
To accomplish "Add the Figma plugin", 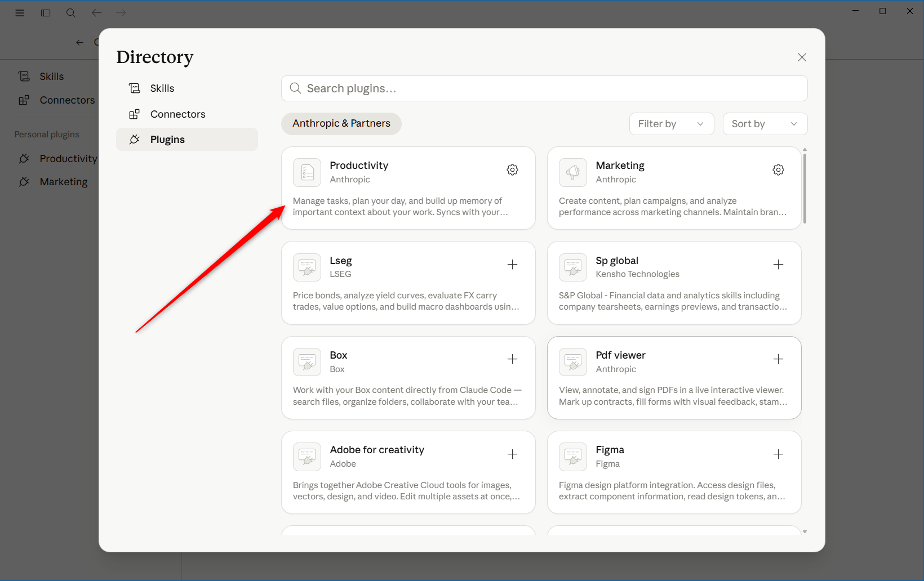I will point(778,454).
